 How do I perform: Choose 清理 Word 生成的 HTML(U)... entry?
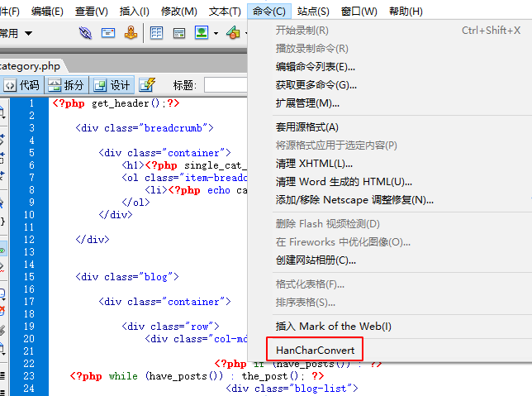(344, 182)
